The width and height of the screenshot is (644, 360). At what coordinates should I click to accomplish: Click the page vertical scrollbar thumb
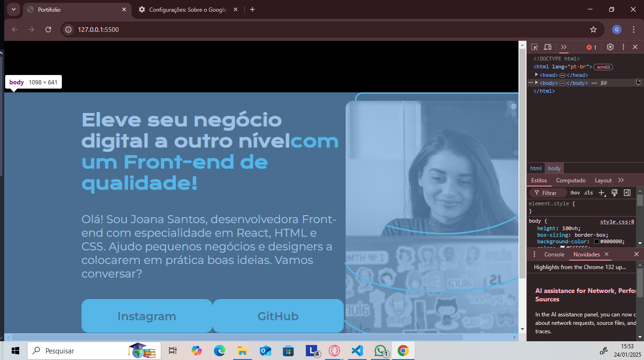pyautogui.click(x=522, y=163)
